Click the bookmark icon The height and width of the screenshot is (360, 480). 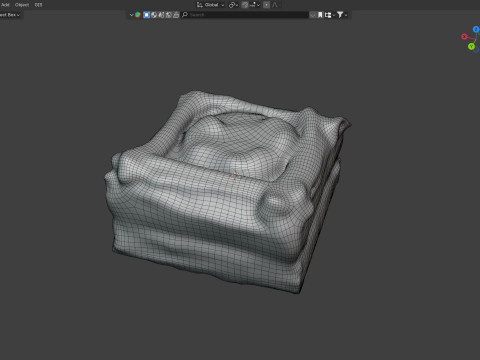[x=320, y=15]
